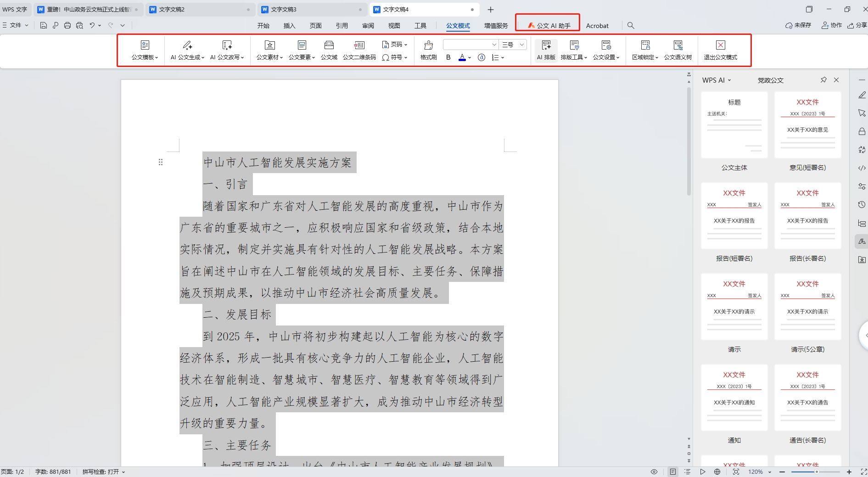Switch to outline view

click(x=687, y=471)
